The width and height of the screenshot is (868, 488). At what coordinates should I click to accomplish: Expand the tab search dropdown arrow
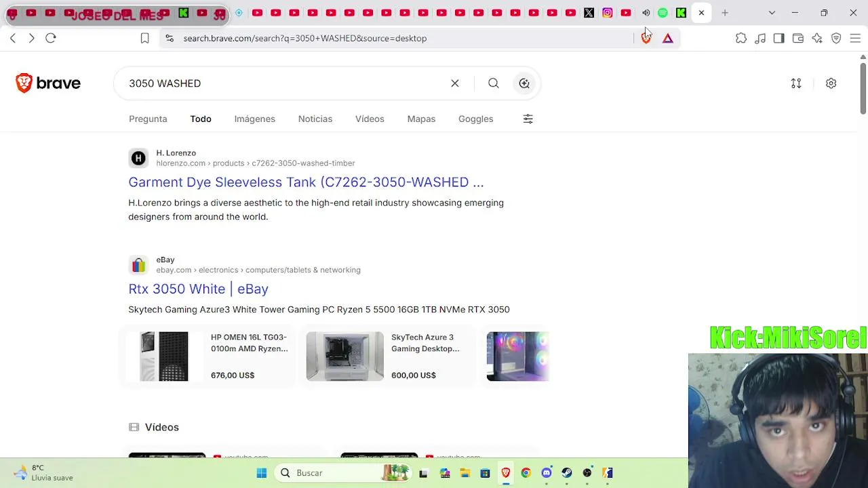[772, 13]
